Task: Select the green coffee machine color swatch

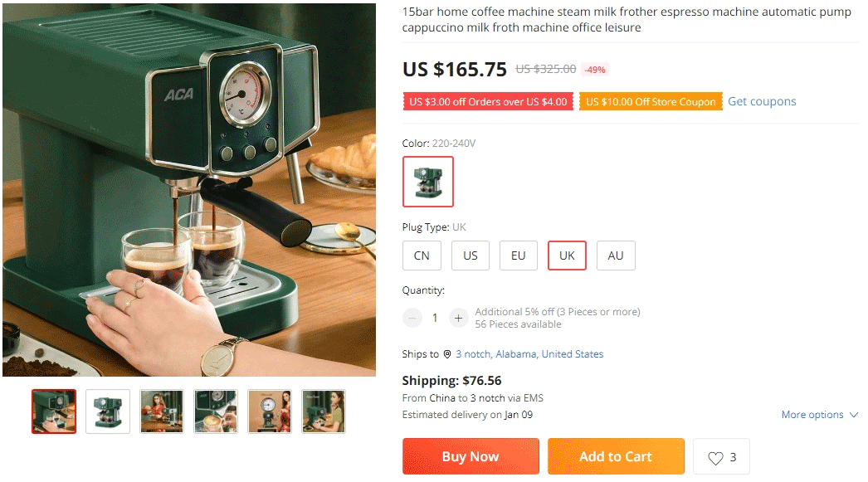Action: click(x=428, y=182)
